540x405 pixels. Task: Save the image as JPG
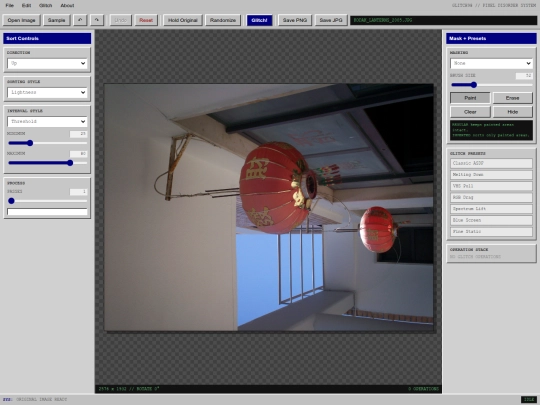(331, 20)
